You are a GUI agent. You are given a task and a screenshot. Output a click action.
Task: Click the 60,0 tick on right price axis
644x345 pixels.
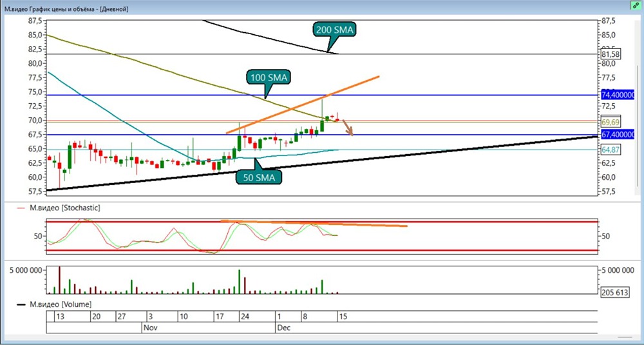(x=609, y=177)
